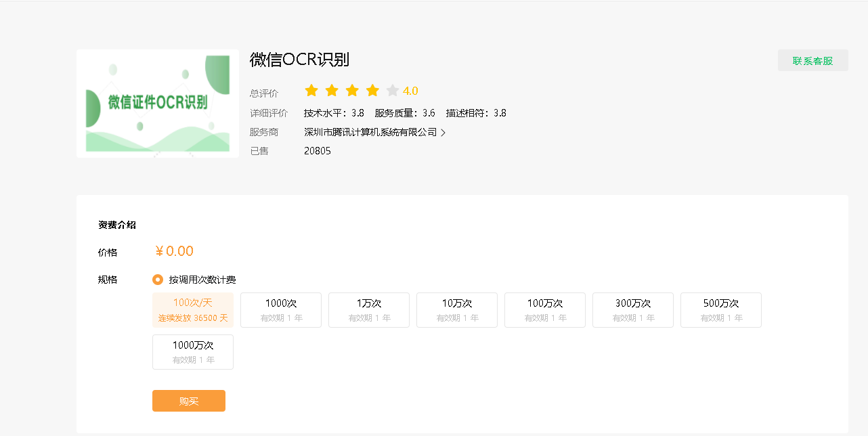Select the 100万次 package option
Screen dimensions: 868x436
pyautogui.click(x=545, y=310)
